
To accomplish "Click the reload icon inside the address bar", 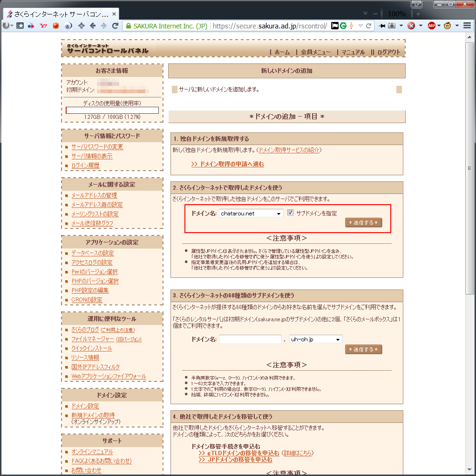I will click(368, 26).
